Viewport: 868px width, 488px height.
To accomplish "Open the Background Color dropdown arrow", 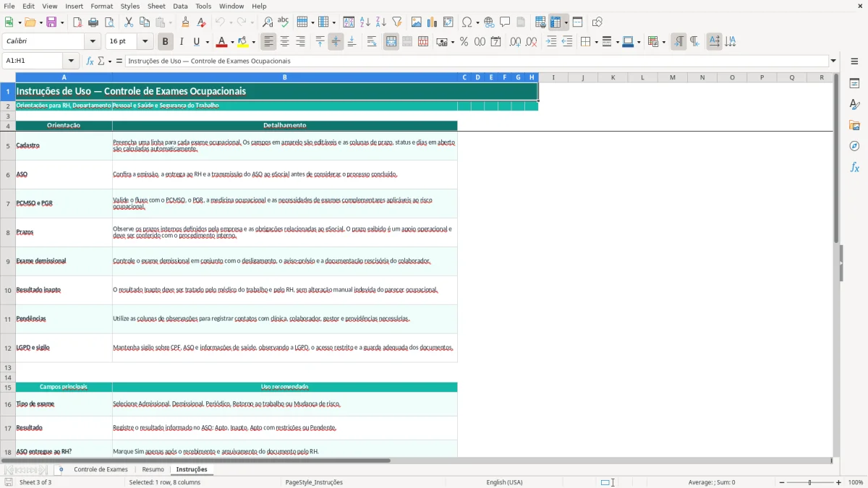I will (x=253, y=42).
